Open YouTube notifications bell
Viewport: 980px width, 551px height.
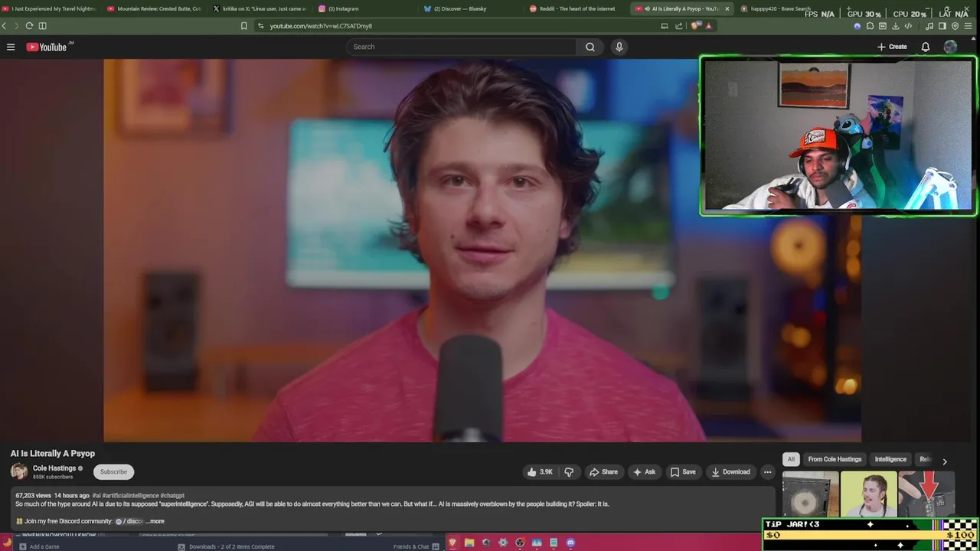click(925, 47)
